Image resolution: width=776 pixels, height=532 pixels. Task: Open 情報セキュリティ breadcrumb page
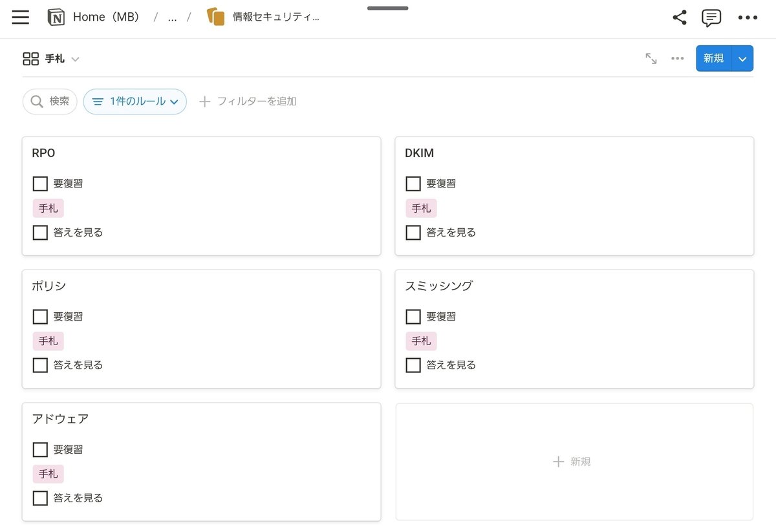275,17
